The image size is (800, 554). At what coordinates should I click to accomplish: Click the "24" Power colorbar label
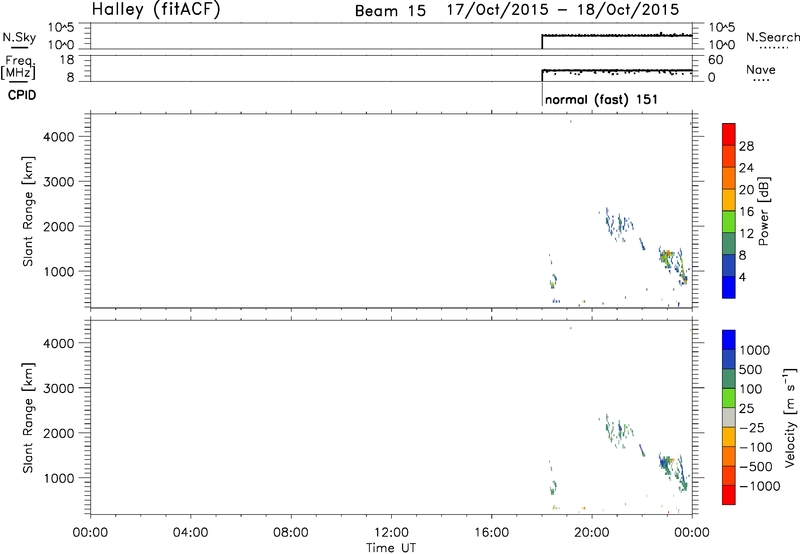pyautogui.click(x=746, y=168)
